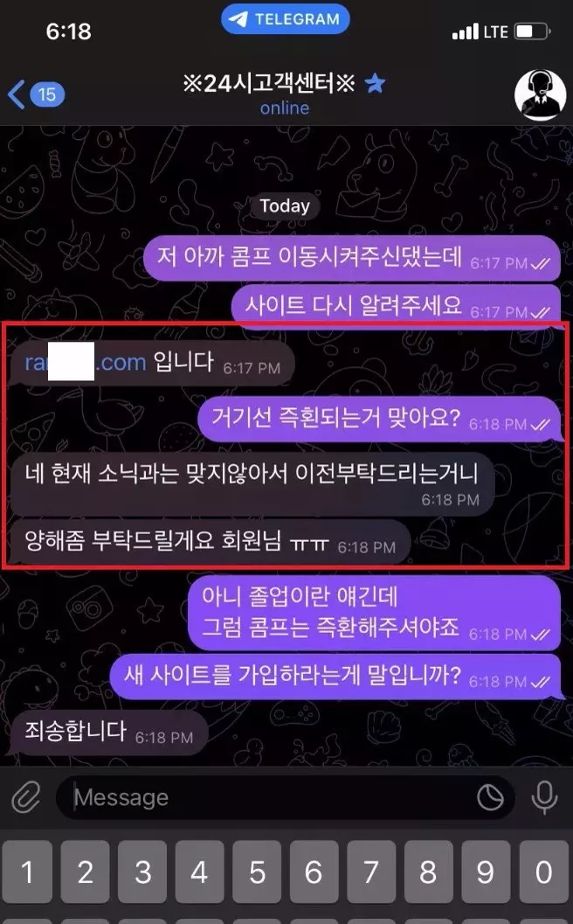Select the 죄송합니다 message bubble

[109, 733]
